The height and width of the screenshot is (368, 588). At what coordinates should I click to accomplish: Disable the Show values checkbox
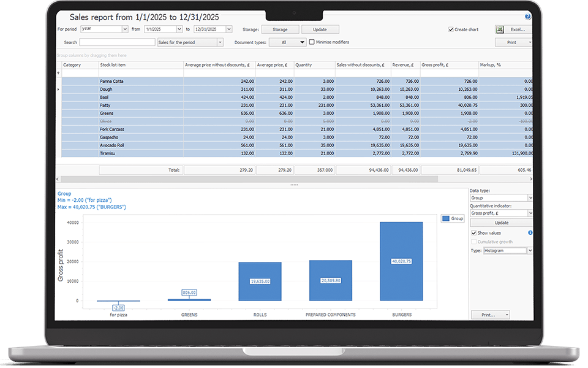[x=473, y=233]
